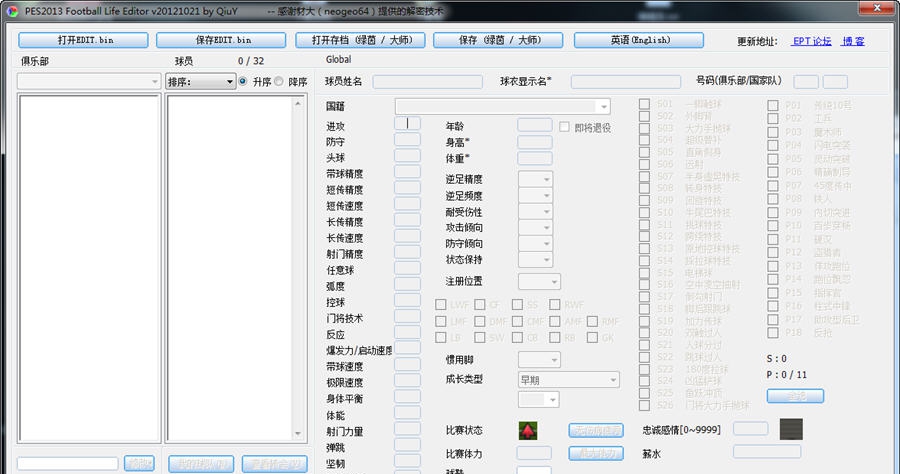Click the 体重 input field

coord(535,158)
